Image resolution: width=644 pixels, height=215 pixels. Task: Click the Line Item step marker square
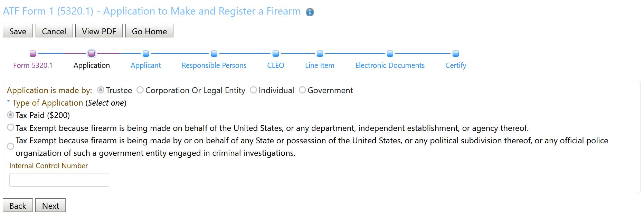click(x=320, y=54)
